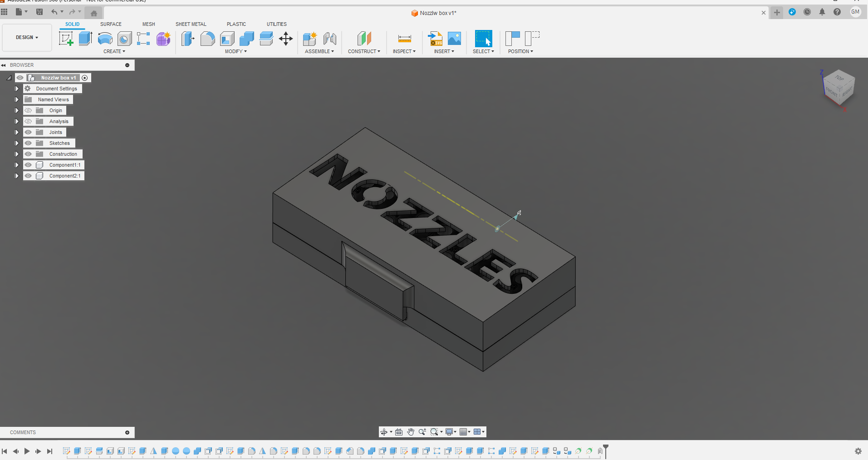868x460 pixels.
Task: Open the Create Form tool
Action: [163, 38]
